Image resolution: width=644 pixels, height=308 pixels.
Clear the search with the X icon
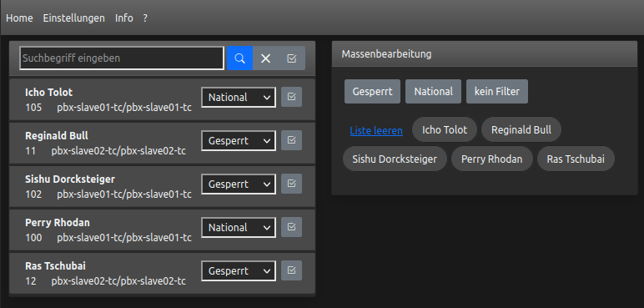[266, 58]
